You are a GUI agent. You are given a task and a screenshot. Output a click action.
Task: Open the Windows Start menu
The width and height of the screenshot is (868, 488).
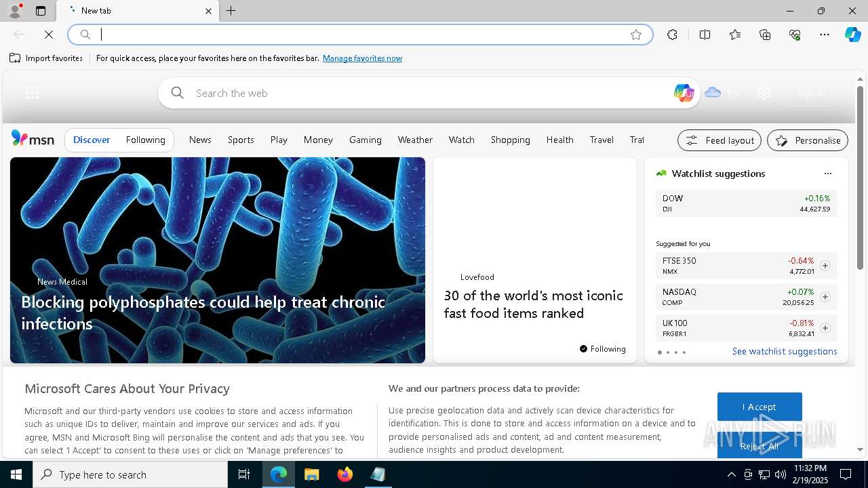click(x=16, y=474)
